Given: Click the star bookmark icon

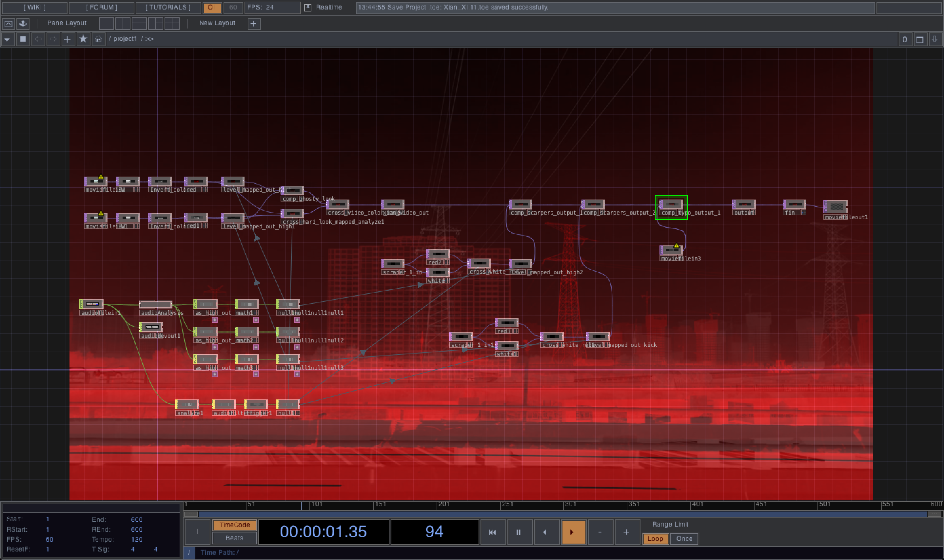Looking at the screenshot, I should pyautogui.click(x=83, y=39).
